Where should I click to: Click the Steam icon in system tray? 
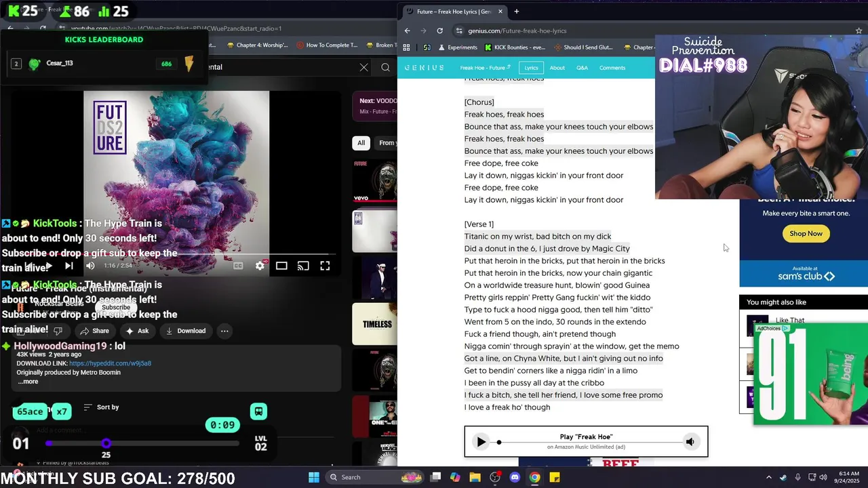pyautogui.click(x=783, y=477)
